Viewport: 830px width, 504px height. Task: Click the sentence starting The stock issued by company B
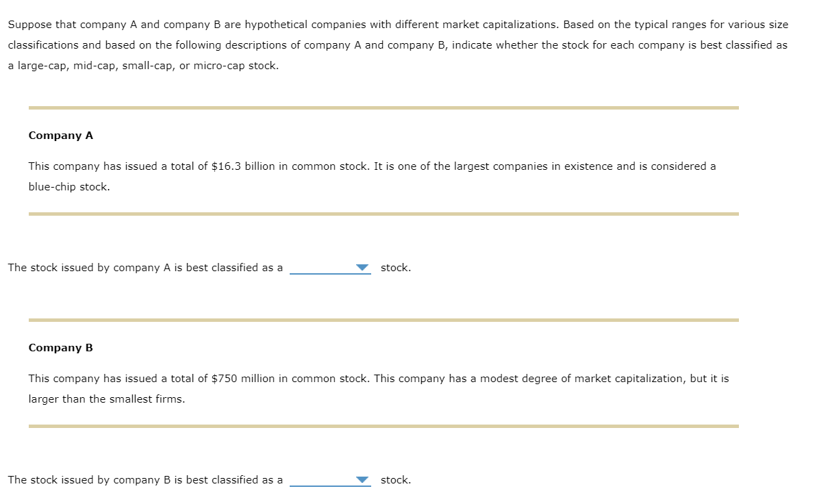145,479
